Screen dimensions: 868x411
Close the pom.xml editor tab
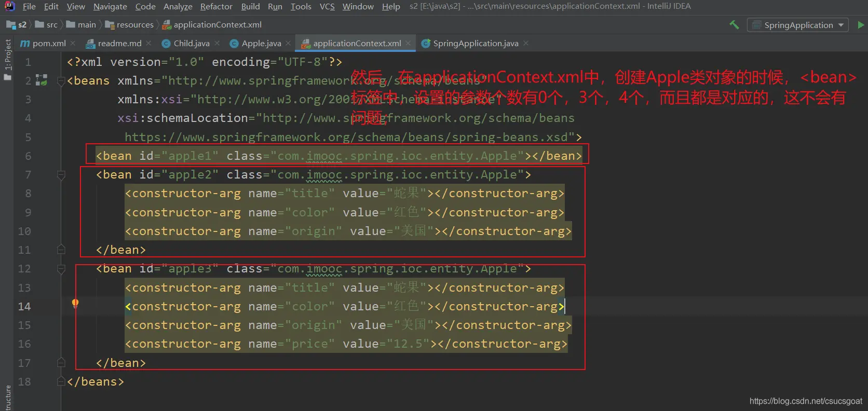[x=73, y=44]
